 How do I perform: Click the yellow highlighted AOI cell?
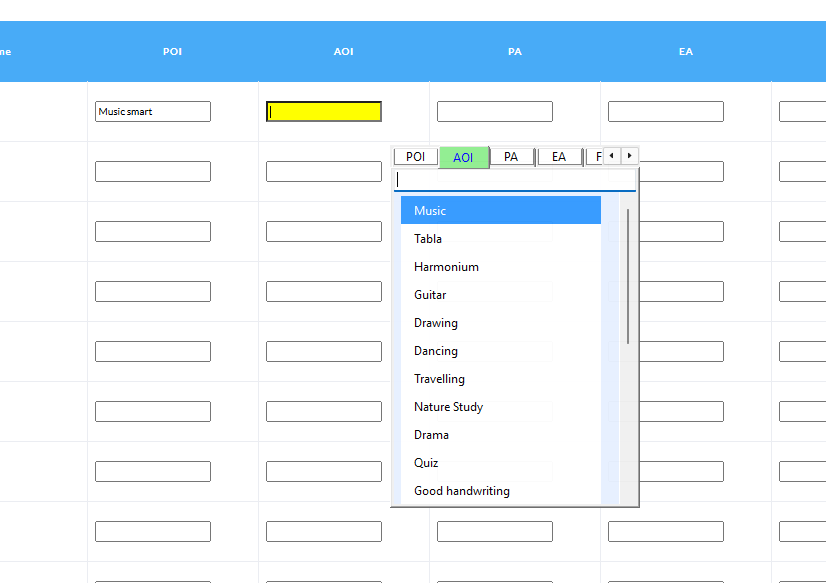coord(323,111)
